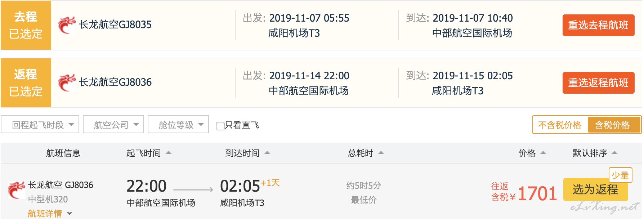Open 舱位等级 cabin class dropdown
The width and height of the screenshot is (644, 219).
(178, 125)
